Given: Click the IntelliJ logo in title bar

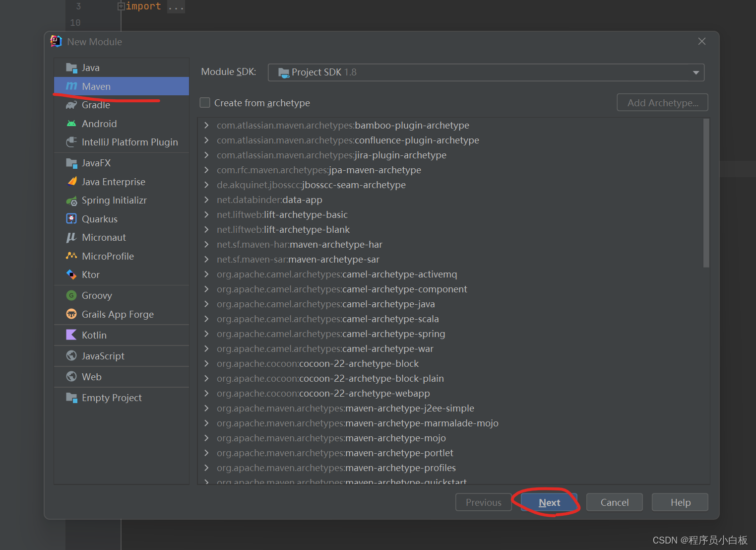Looking at the screenshot, I should pos(56,42).
